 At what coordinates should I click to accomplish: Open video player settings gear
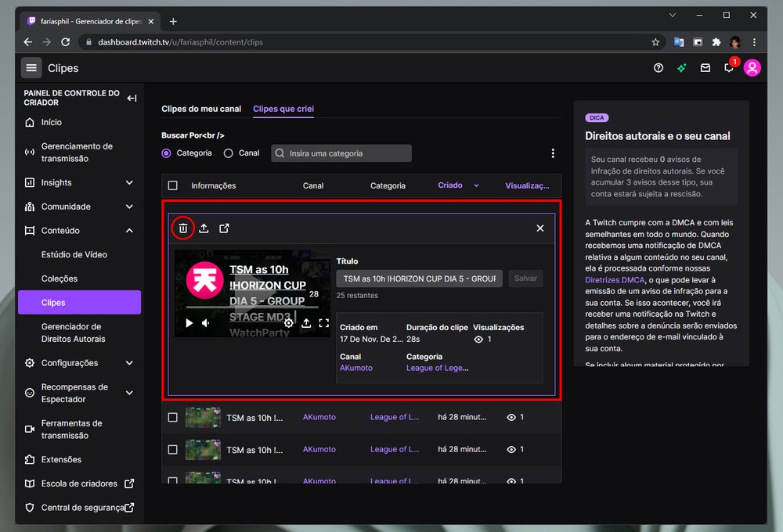pyautogui.click(x=288, y=323)
